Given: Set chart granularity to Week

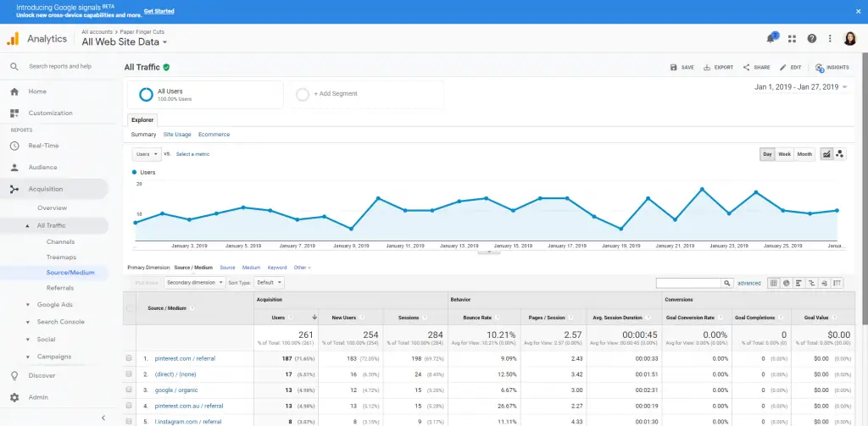Looking at the screenshot, I should (x=784, y=154).
